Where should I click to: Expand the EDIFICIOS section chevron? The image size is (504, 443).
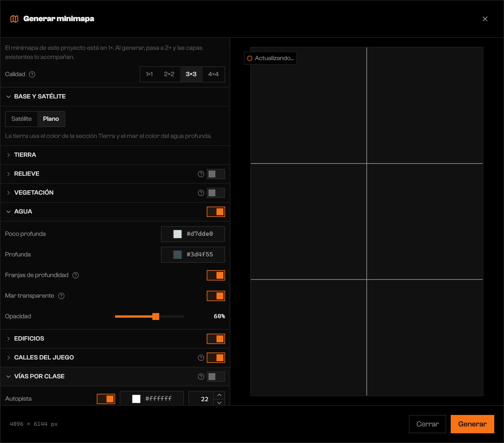pos(9,339)
